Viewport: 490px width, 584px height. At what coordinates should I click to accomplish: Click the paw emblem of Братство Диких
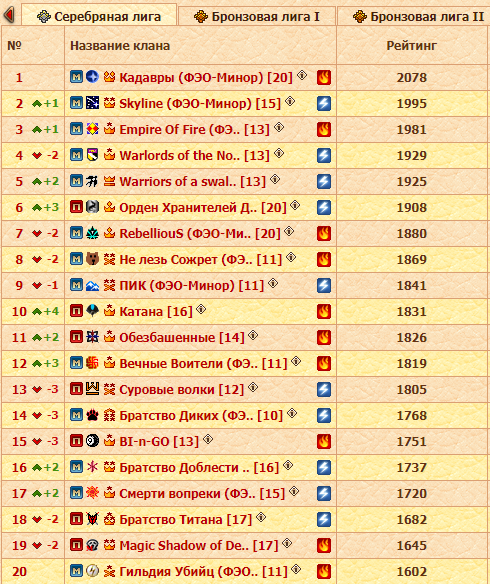click(92, 415)
